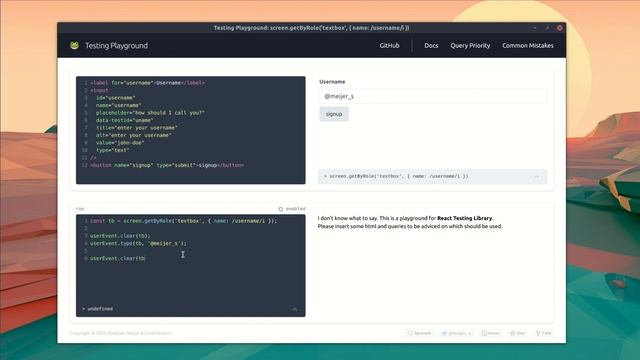Expand the undefined console output chevron
The width and height of the screenshot is (640, 360).
[x=295, y=309]
